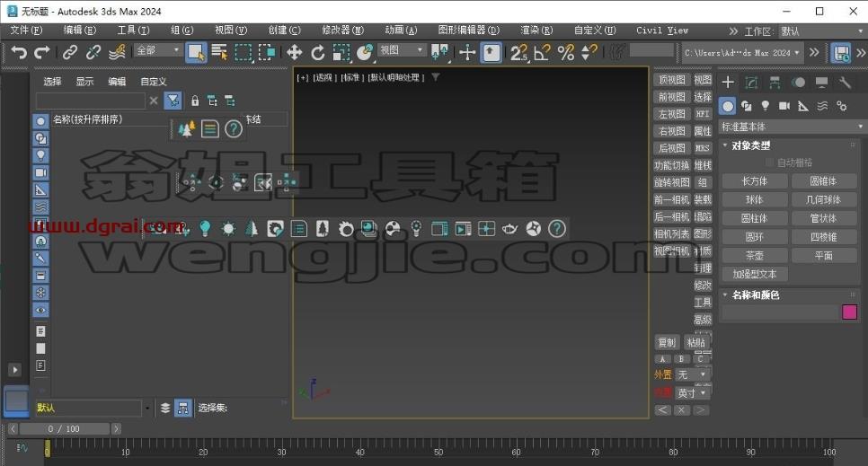868x466 pixels.
Task: Select the Helpers category in the Create panel
Action: coord(803,106)
